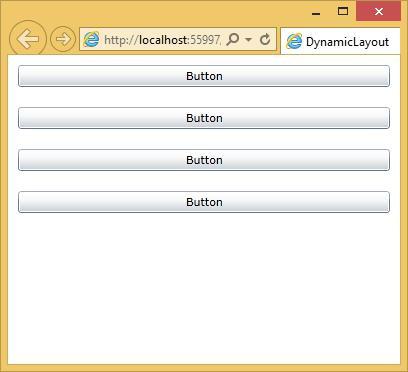408x372 pixels.
Task: Select the DynamicLayout tab
Action: [x=340, y=42]
